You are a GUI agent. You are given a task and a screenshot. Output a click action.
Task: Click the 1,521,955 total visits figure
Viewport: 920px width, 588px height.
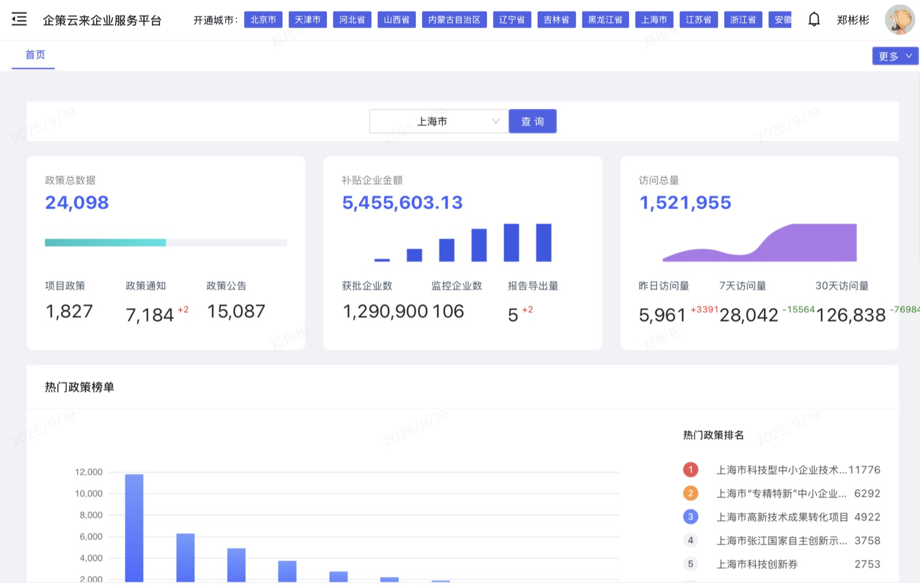point(685,202)
